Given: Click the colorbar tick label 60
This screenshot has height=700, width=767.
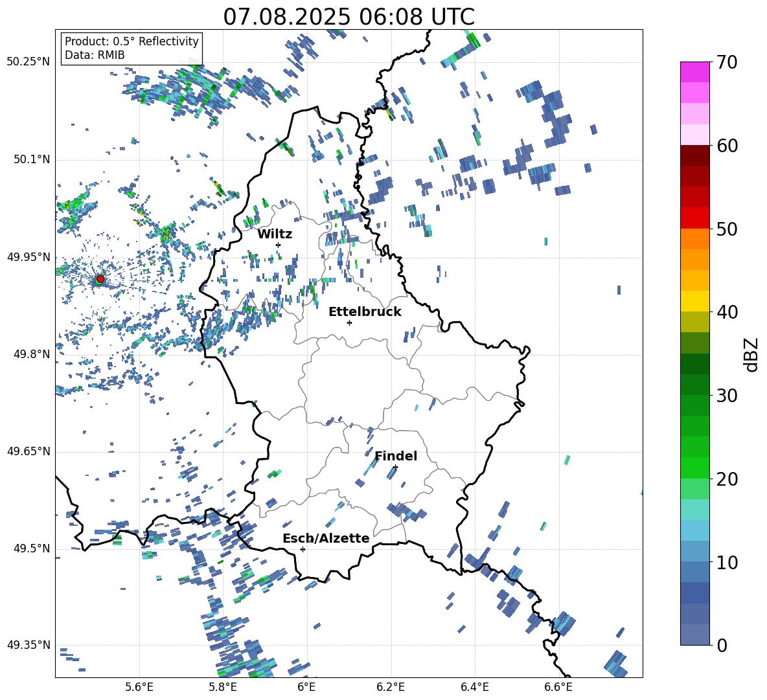Looking at the screenshot, I should (727, 146).
